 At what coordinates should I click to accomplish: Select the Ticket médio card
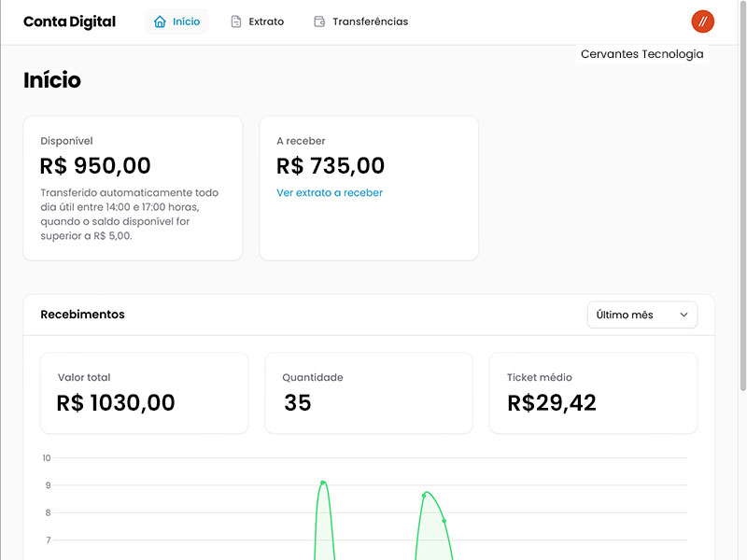point(593,393)
